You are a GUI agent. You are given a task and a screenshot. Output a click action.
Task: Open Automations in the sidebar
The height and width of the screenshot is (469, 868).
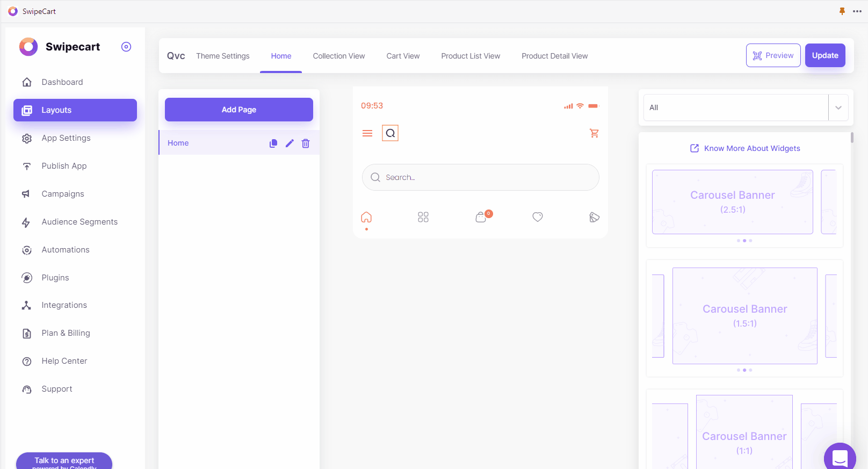[x=66, y=250]
